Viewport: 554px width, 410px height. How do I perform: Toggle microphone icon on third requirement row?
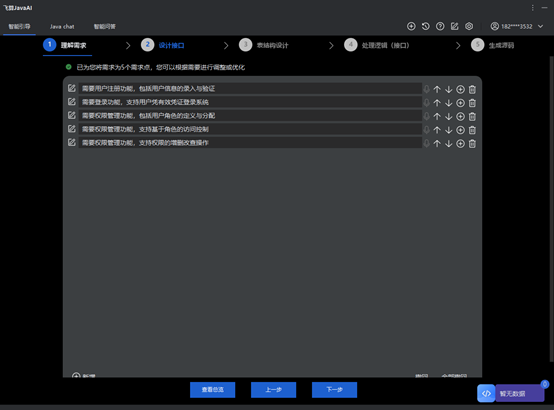pyautogui.click(x=427, y=116)
